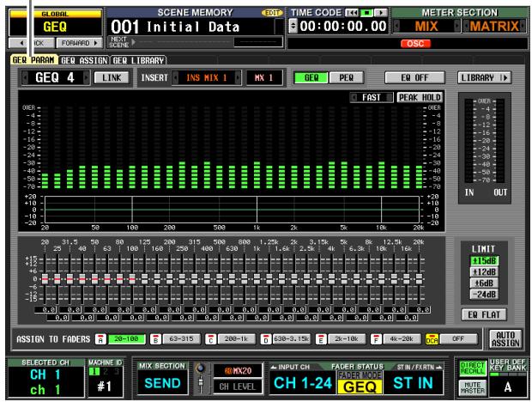Click the yellow EDIT indicator in Scene Memory

tap(272, 13)
